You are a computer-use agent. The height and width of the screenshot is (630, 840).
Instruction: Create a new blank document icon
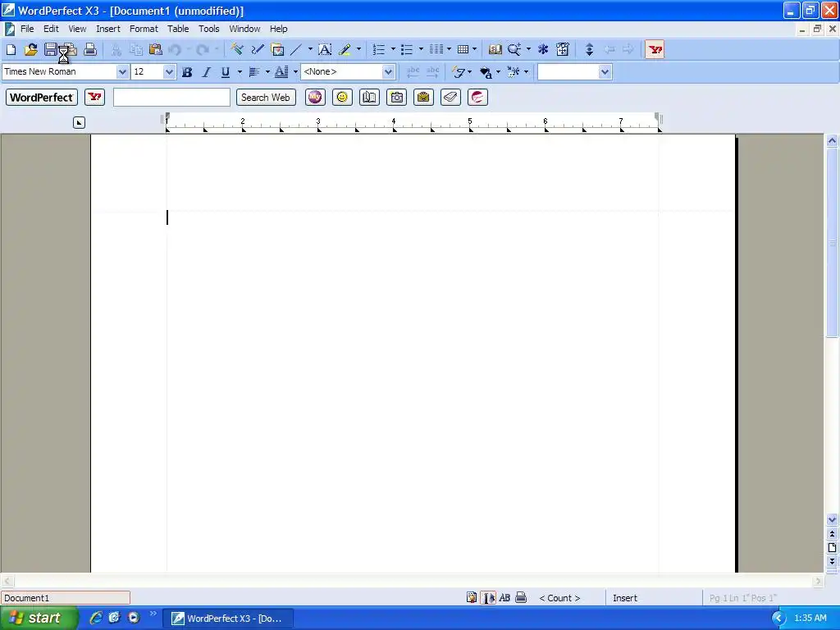pyautogui.click(x=11, y=50)
